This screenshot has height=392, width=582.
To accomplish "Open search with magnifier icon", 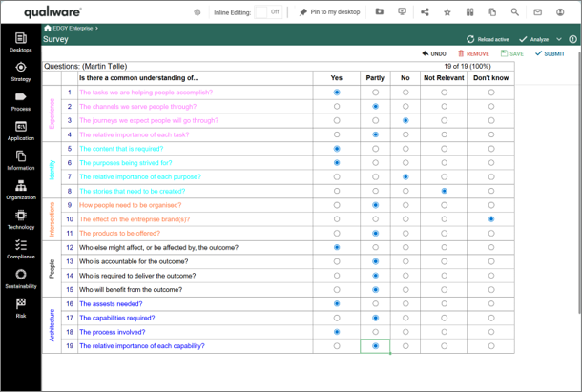I will pos(515,12).
